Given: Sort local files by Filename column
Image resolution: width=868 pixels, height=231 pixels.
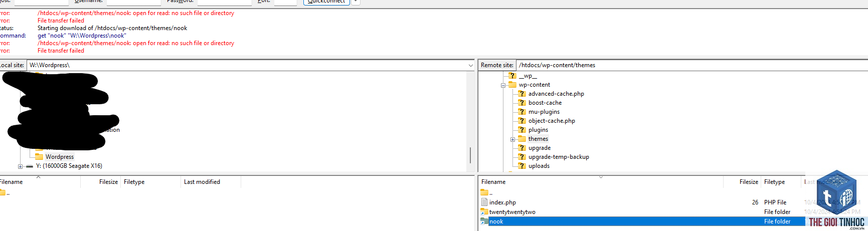Looking at the screenshot, I should pyautogui.click(x=40, y=182).
